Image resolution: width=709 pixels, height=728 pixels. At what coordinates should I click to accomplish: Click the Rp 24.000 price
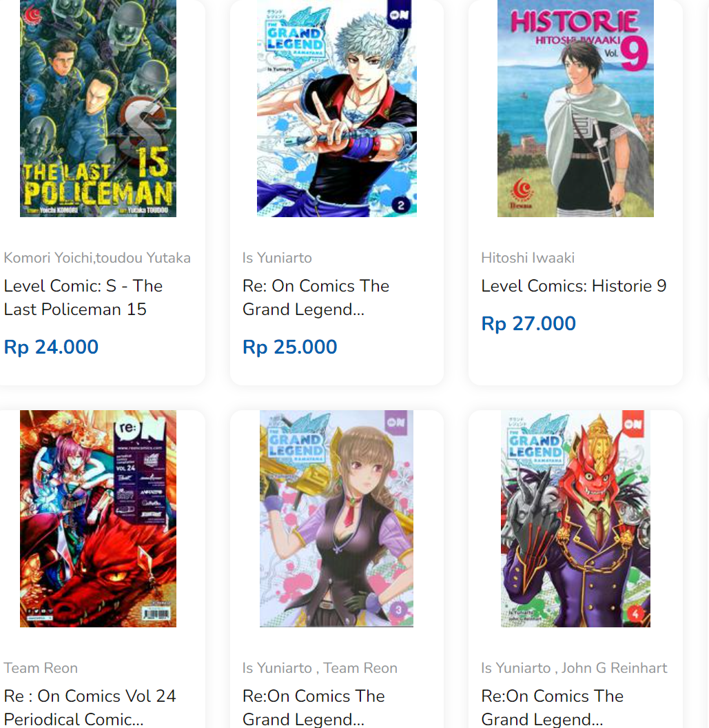pos(51,347)
